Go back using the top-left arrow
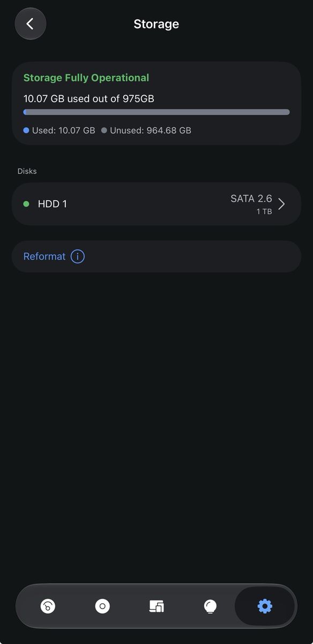 point(31,24)
